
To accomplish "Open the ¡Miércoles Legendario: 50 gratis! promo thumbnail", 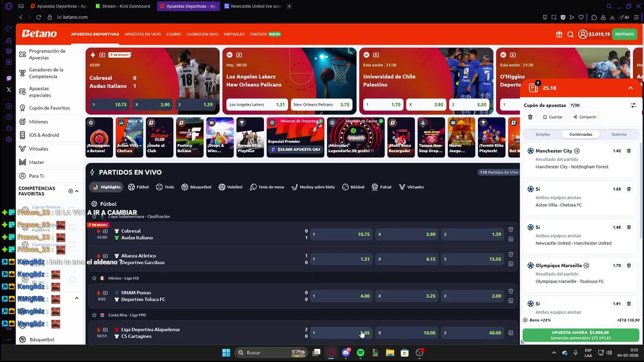I will click(356, 137).
